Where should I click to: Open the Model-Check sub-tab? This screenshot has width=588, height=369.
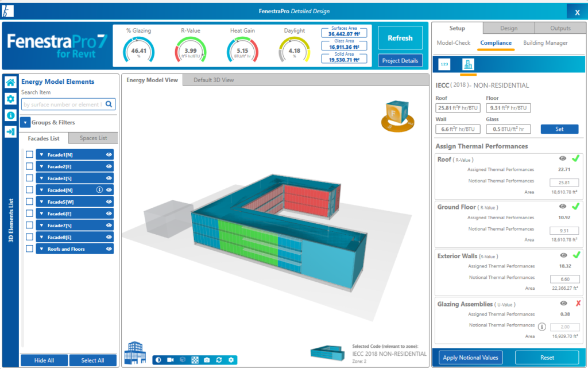coord(454,42)
